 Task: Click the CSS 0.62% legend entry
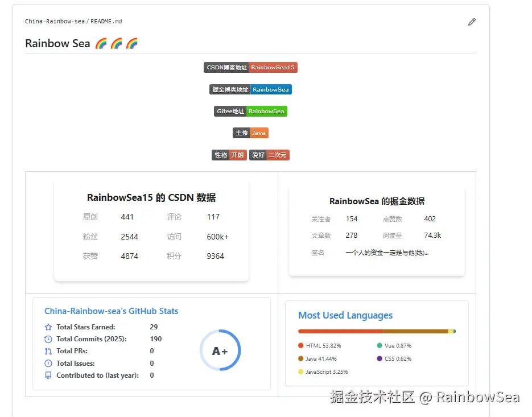click(x=394, y=358)
